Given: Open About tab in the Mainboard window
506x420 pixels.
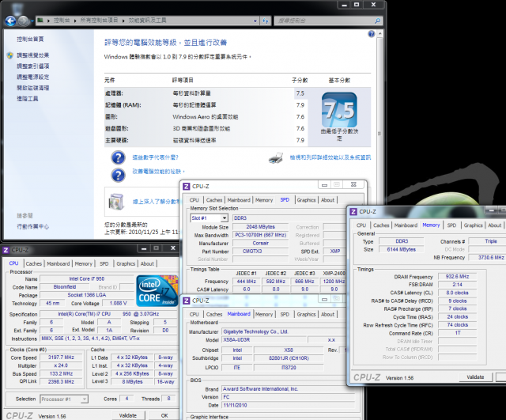Looking at the screenshot, I should pos(327,315).
